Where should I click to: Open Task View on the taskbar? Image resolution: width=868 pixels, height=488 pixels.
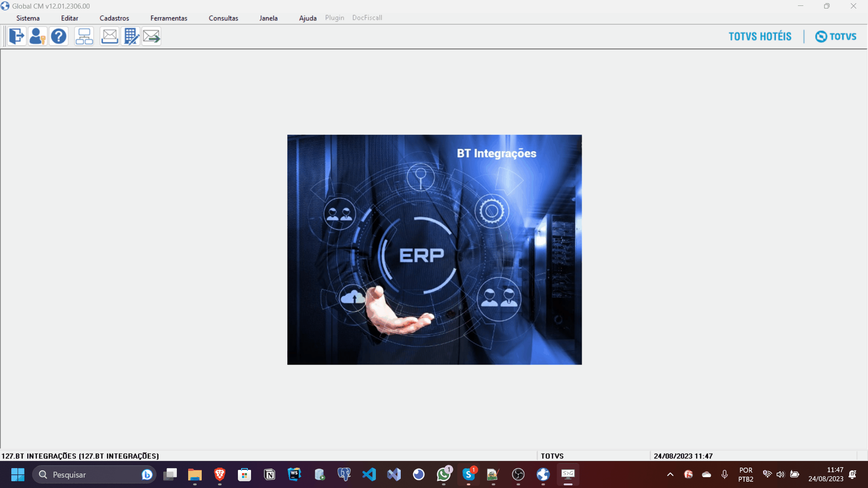tap(170, 474)
